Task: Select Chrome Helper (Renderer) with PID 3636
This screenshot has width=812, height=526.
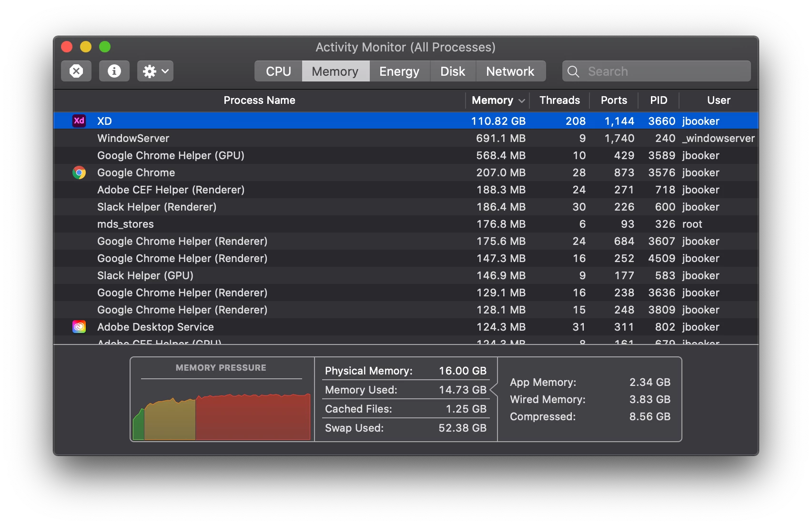Action: pos(406,293)
